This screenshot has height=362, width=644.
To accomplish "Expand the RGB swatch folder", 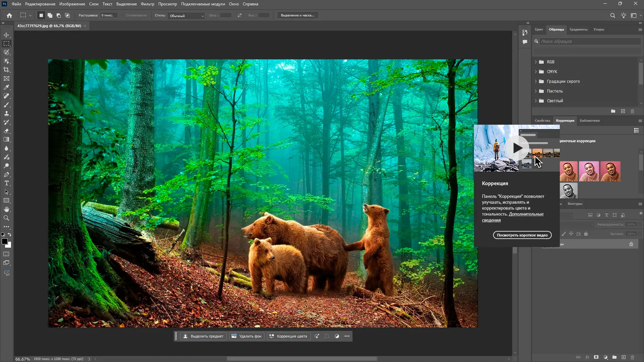I will (x=536, y=62).
